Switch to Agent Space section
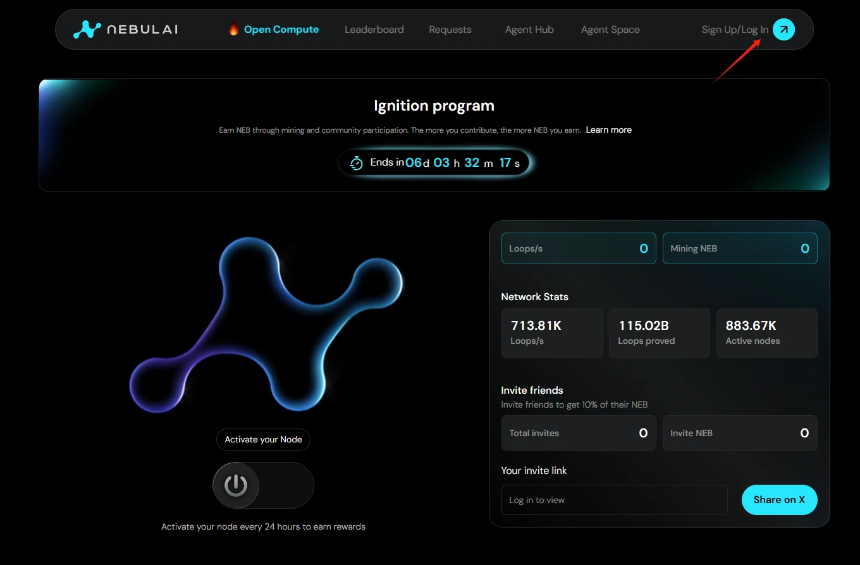The height and width of the screenshot is (565, 860). (610, 30)
